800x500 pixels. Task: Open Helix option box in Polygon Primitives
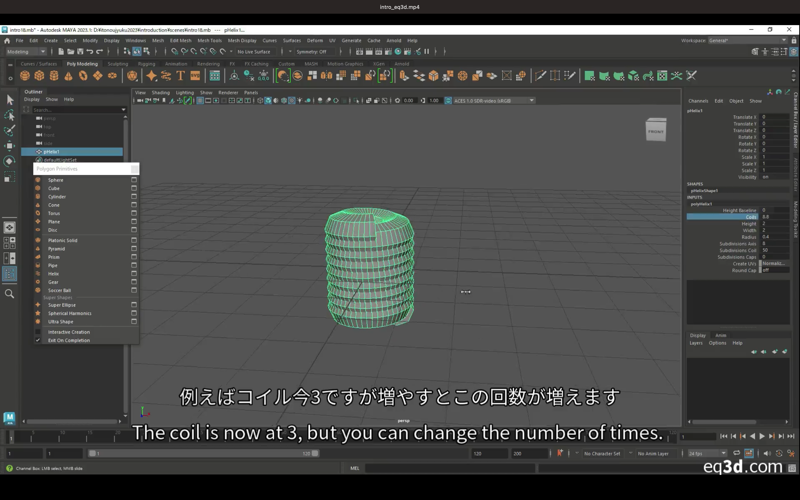[x=134, y=273]
